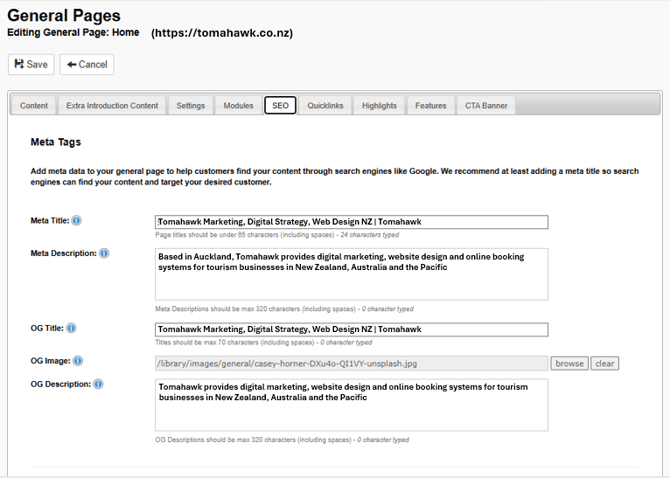The width and height of the screenshot is (670, 478).
Task: Clear the selected OG image
Action: (605, 363)
